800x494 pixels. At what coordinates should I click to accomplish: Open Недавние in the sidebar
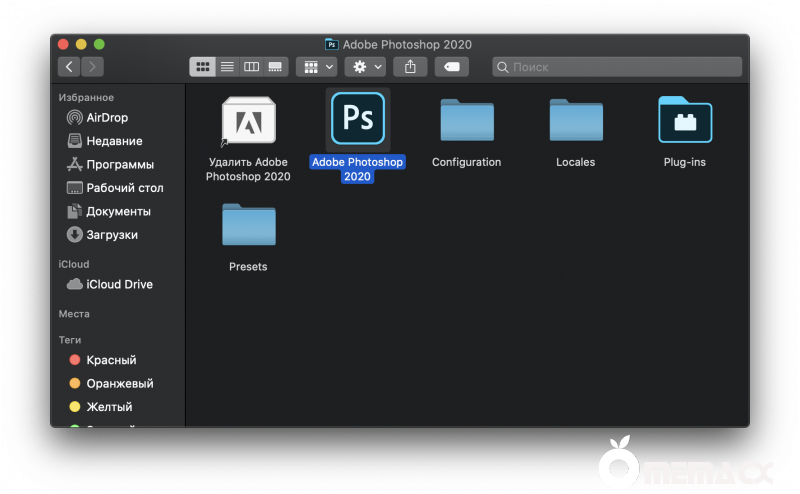tap(105, 141)
